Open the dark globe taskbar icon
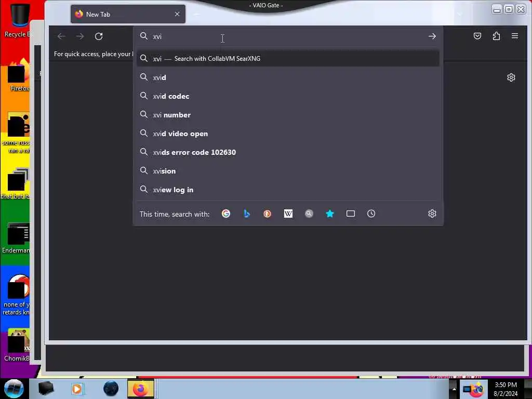The height and width of the screenshot is (399, 532). [111, 389]
